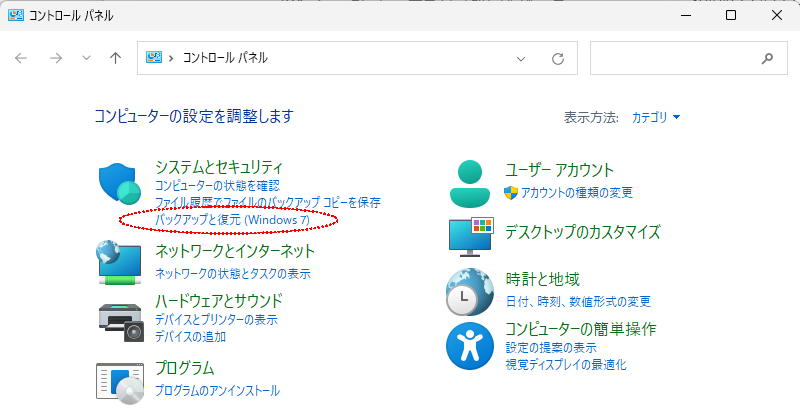800x420 pixels.
Task: Open バックアップと復元 (Windows 7) link
Action: point(232,219)
